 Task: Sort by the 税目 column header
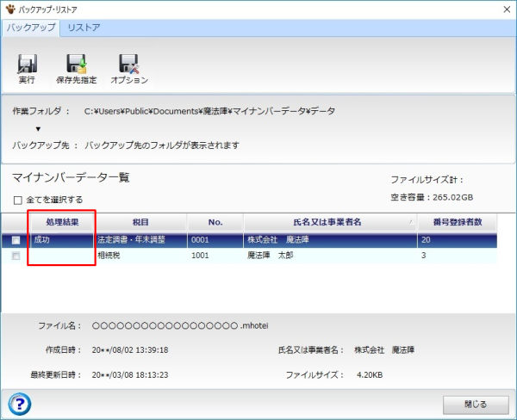coord(140,223)
